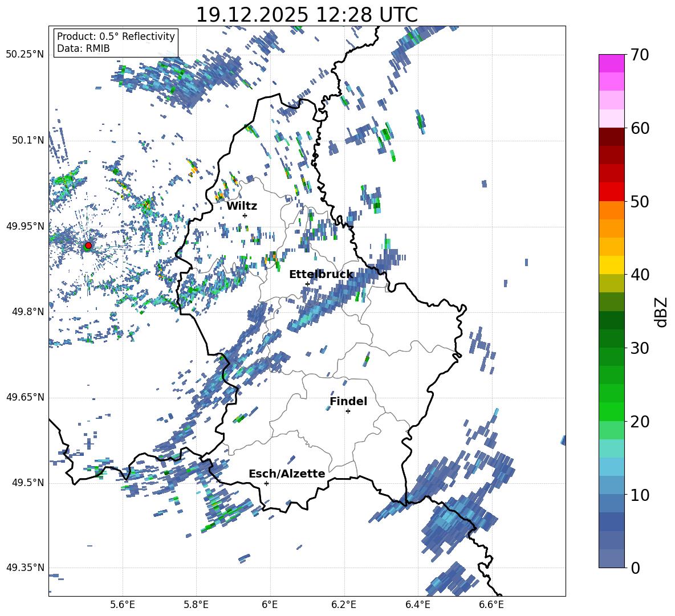Click the Product: 0.5° Reflectivity text

[x=116, y=36]
